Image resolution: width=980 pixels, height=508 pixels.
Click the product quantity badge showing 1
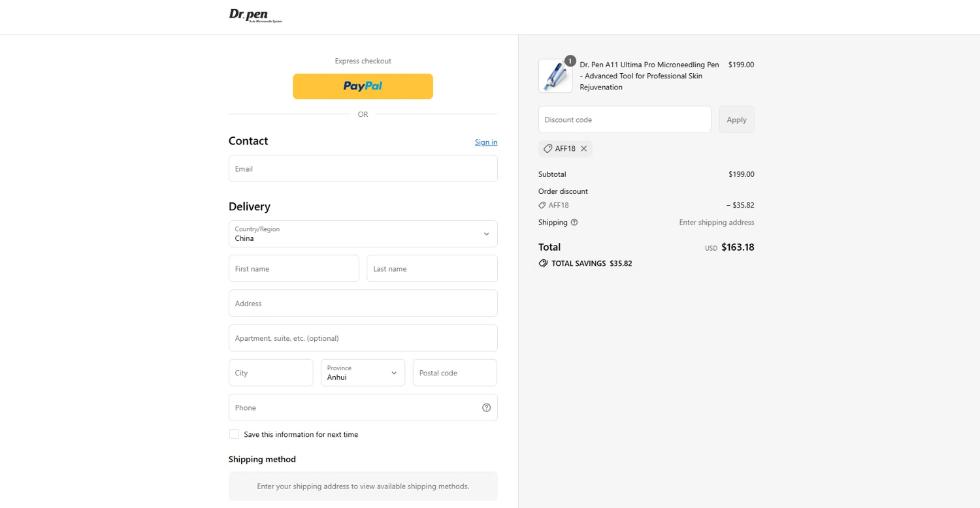tap(570, 61)
